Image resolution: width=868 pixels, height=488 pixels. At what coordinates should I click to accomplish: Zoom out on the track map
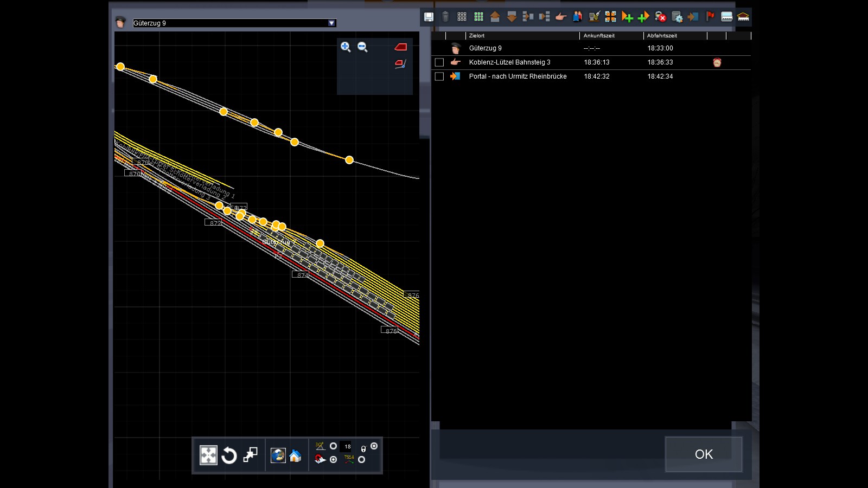point(362,47)
